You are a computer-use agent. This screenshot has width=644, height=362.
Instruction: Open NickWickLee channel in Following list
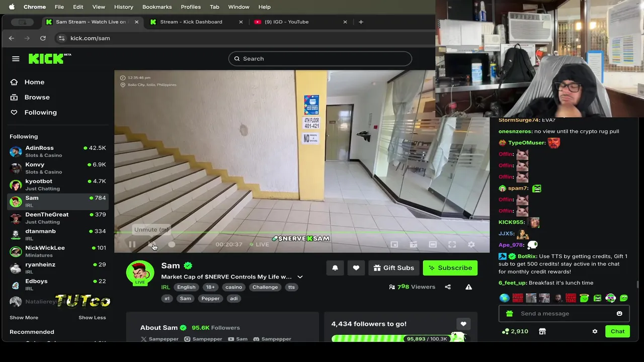pos(57,251)
